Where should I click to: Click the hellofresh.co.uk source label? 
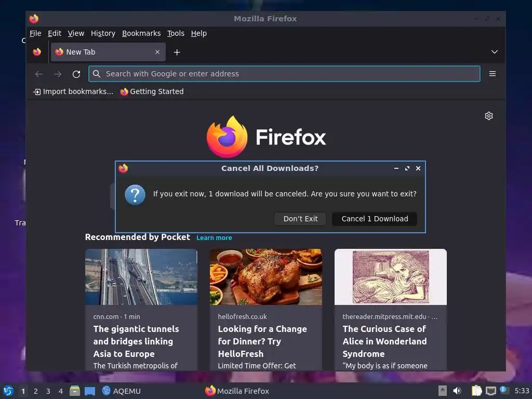[242, 316]
